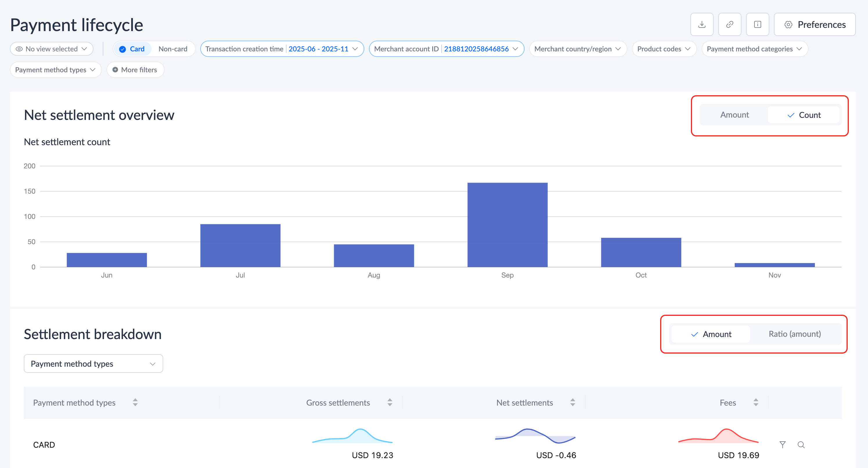Click More filters button
The width and height of the screenshot is (868, 468).
[135, 70]
